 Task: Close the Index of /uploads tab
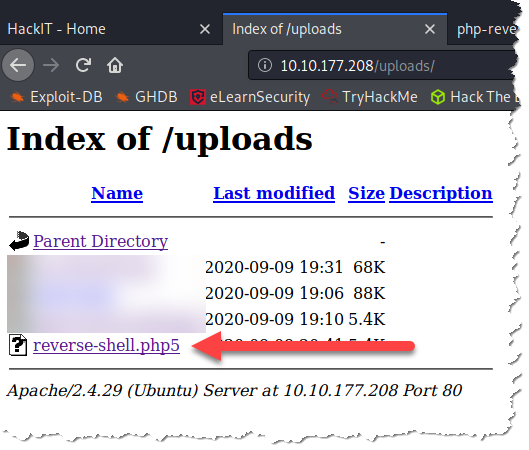[x=429, y=29]
